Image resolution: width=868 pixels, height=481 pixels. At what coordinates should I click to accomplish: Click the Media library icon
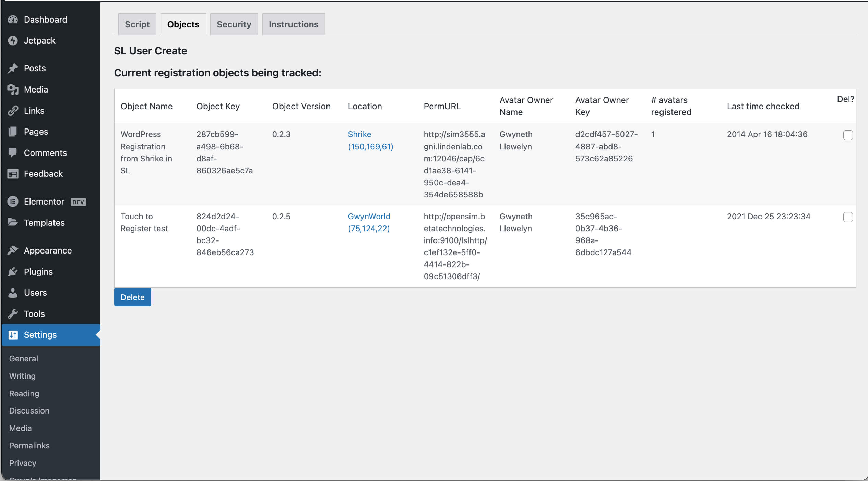(13, 89)
